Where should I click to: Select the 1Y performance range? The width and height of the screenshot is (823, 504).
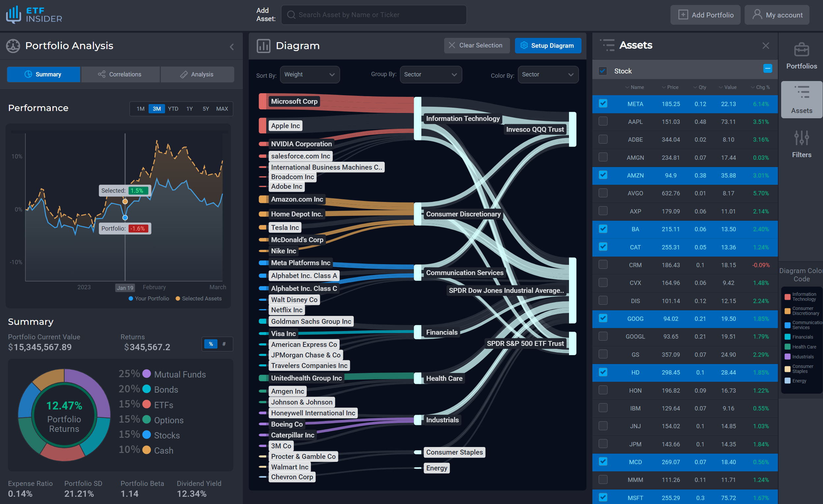[x=189, y=109]
